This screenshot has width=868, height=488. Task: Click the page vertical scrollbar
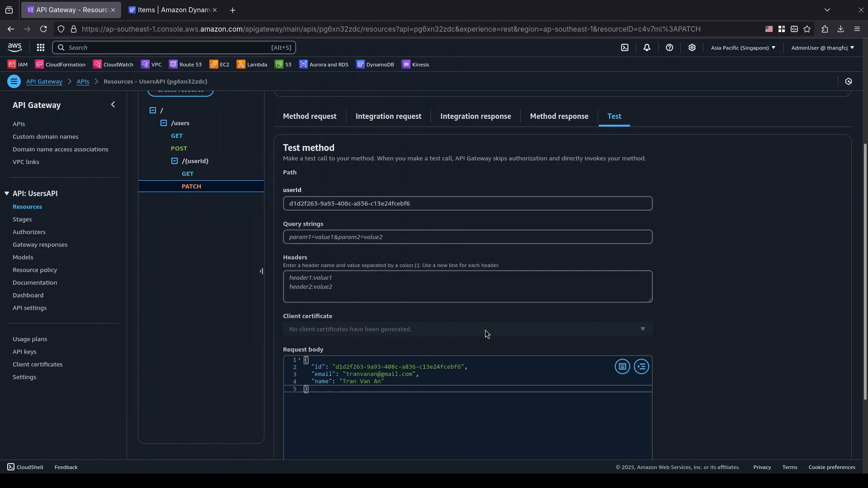click(865, 272)
